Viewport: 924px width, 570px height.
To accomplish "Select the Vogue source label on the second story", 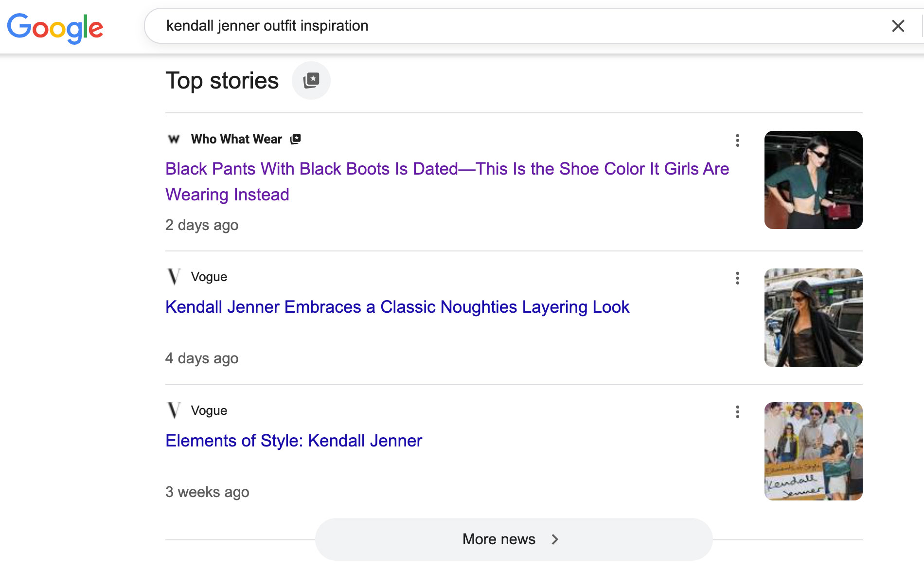I will tap(209, 276).
